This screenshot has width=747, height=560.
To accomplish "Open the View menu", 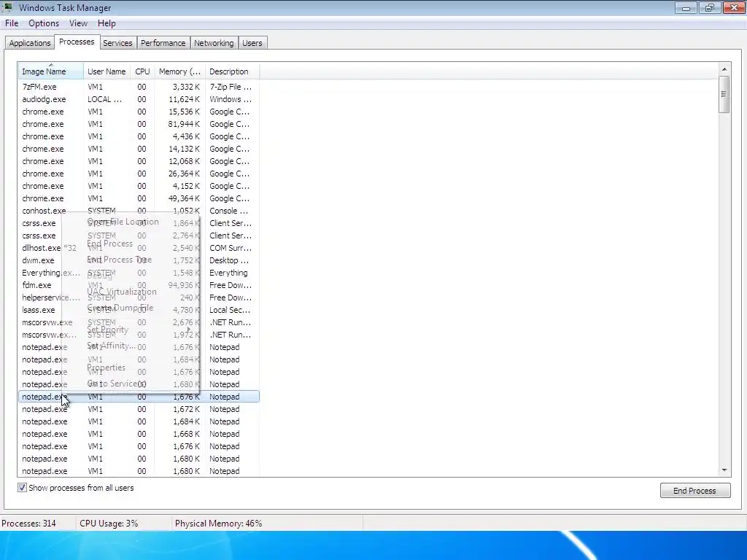I will pos(78,23).
